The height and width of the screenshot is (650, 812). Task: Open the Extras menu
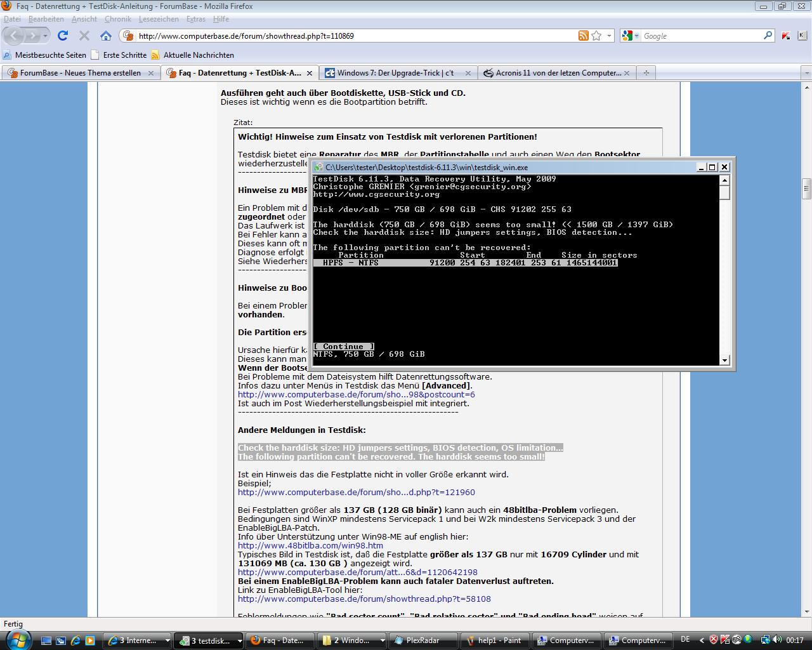(195, 19)
